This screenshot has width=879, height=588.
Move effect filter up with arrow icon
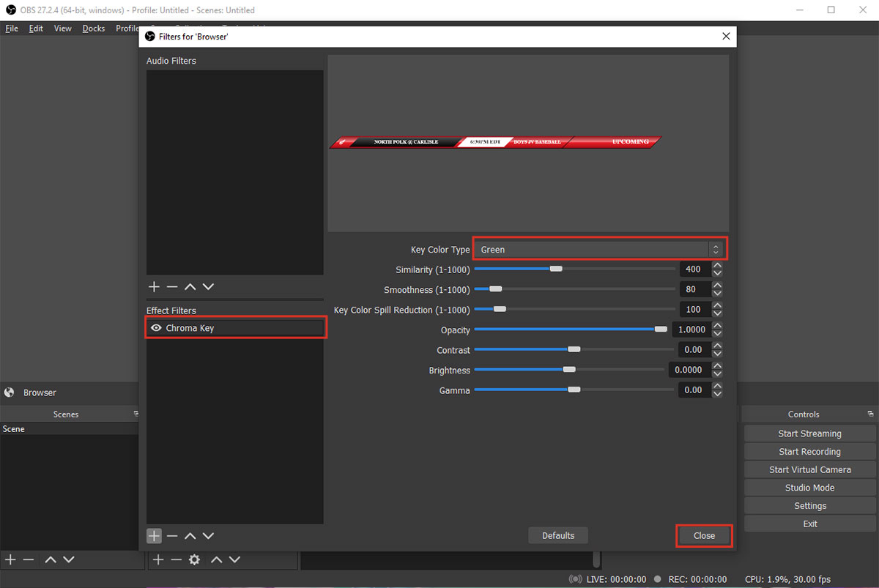[190, 536]
